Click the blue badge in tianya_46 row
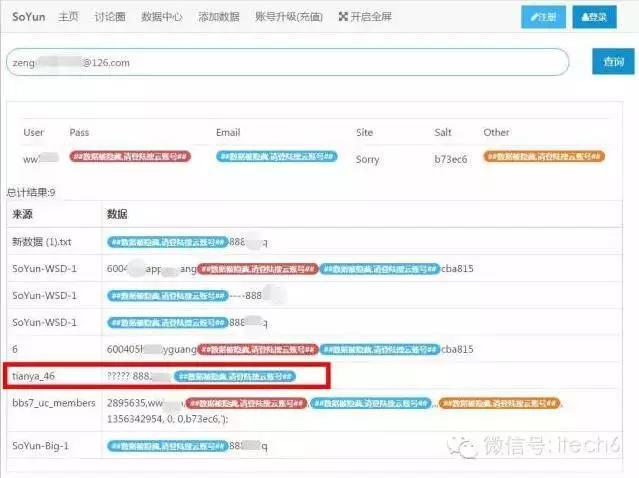Screen dimensions: 639x478 click(235, 376)
